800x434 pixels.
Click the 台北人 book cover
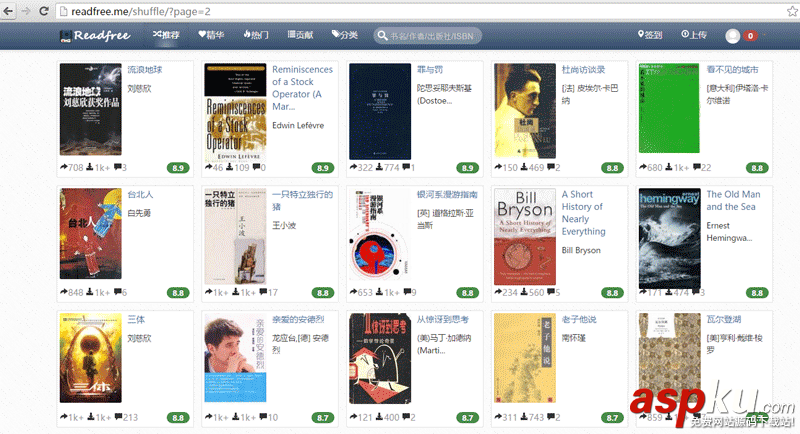(x=90, y=234)
